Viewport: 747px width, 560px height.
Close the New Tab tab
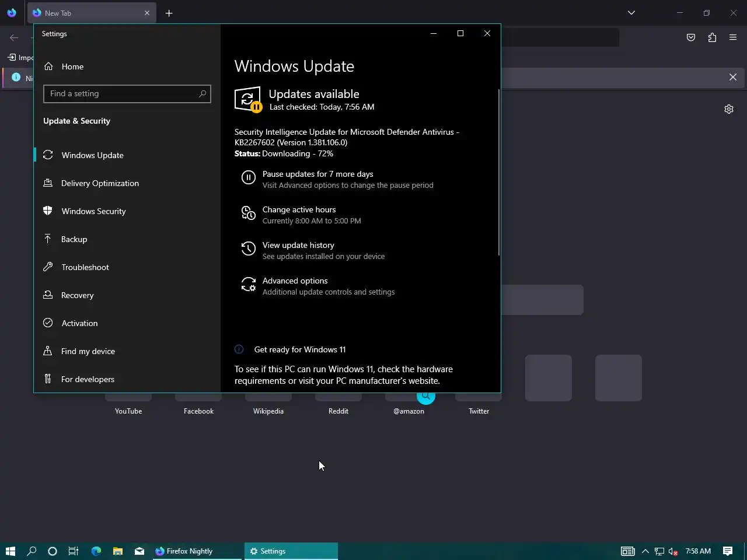point(147,13)
